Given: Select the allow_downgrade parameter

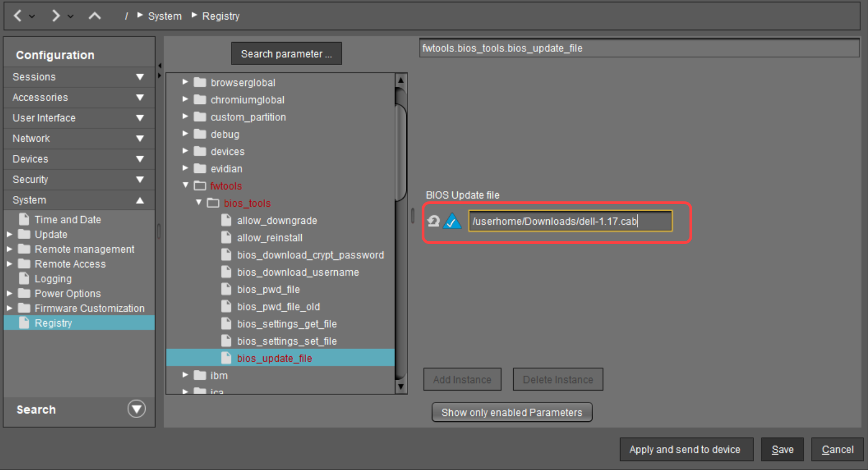Looking at the screenshot, I should click(277, 221).
